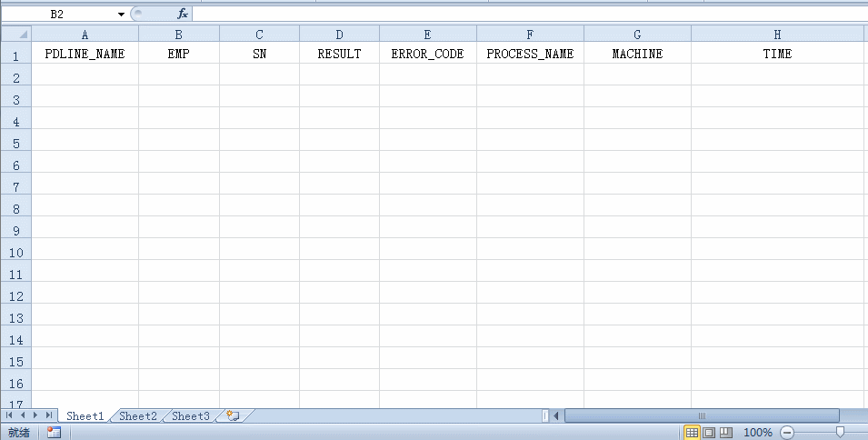Switch to Page Layout view
This screenshot has width=868, height=440.
click(x=709, y=433)
